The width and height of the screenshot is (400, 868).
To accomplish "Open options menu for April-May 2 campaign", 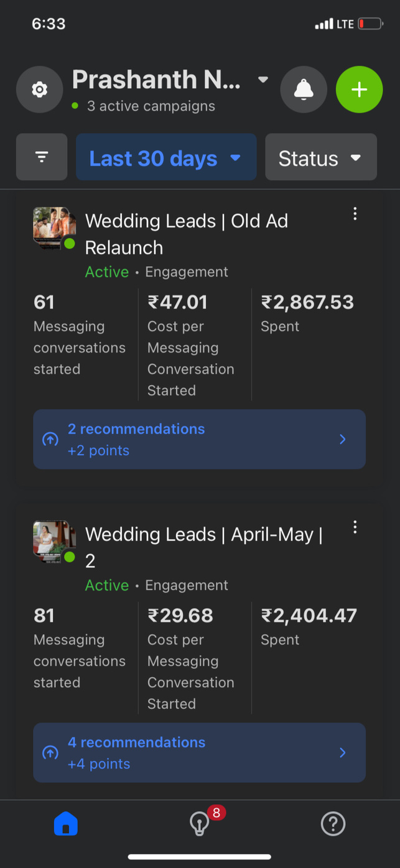I will (355, 527).
